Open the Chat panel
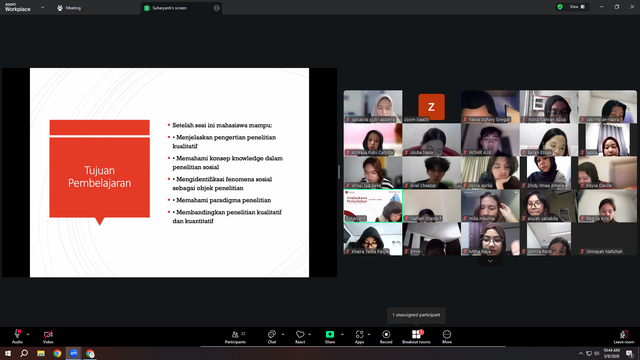Image resolution: width=640 pixels, height=360 pixels. pos(272,337)
